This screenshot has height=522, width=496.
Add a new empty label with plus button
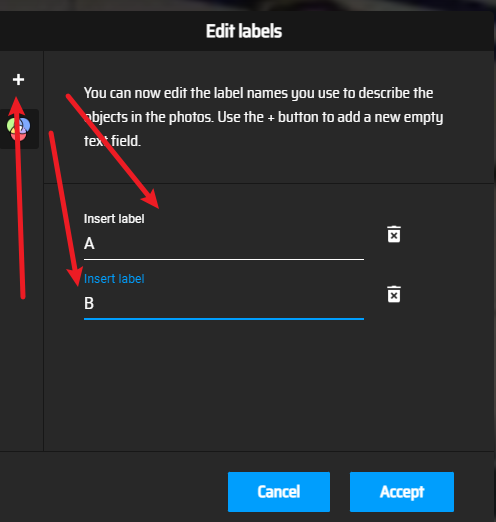[x=18, y=80]
